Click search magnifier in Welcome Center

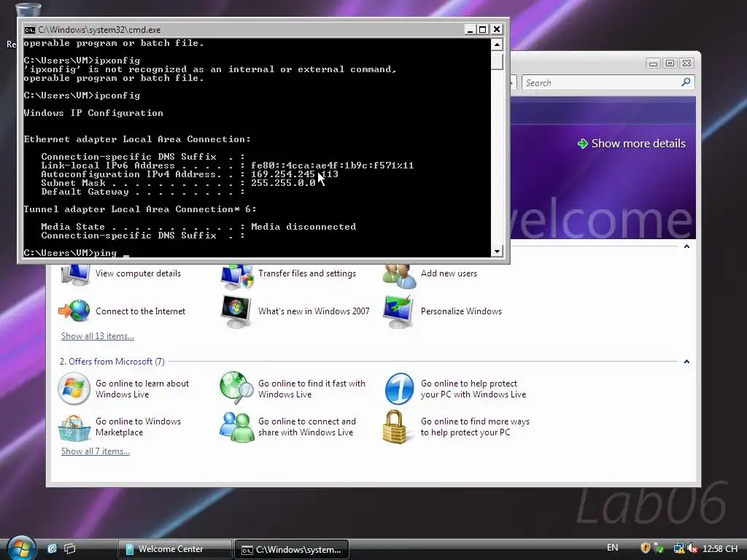coord(686,82)
